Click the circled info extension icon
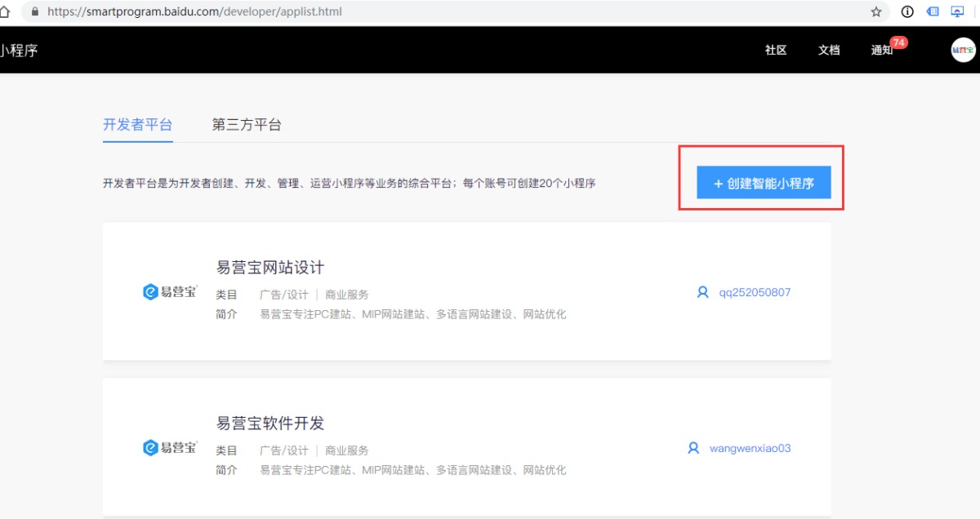This screenshot has height=519, width=980. [x=906, y=12]
